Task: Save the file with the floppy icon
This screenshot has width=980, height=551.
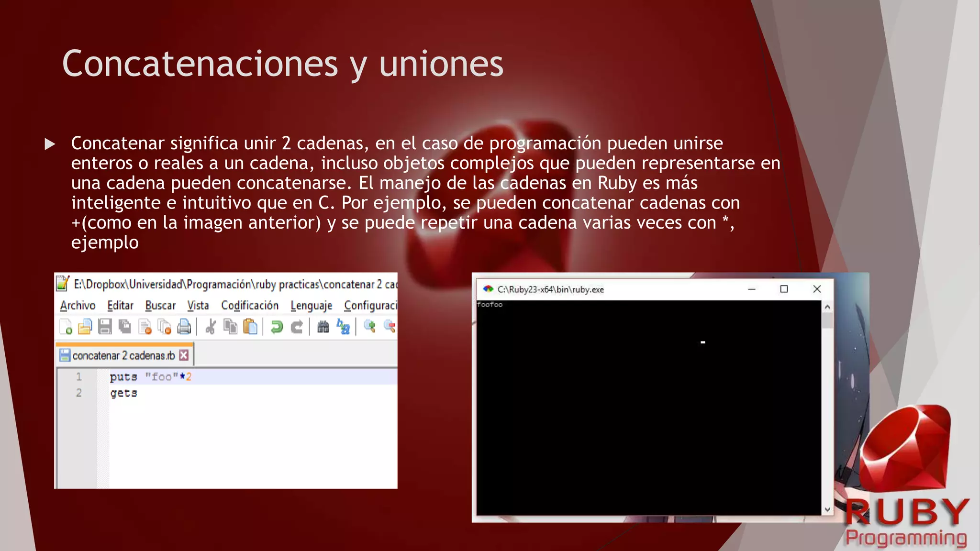Action: (x=105, y=327)
